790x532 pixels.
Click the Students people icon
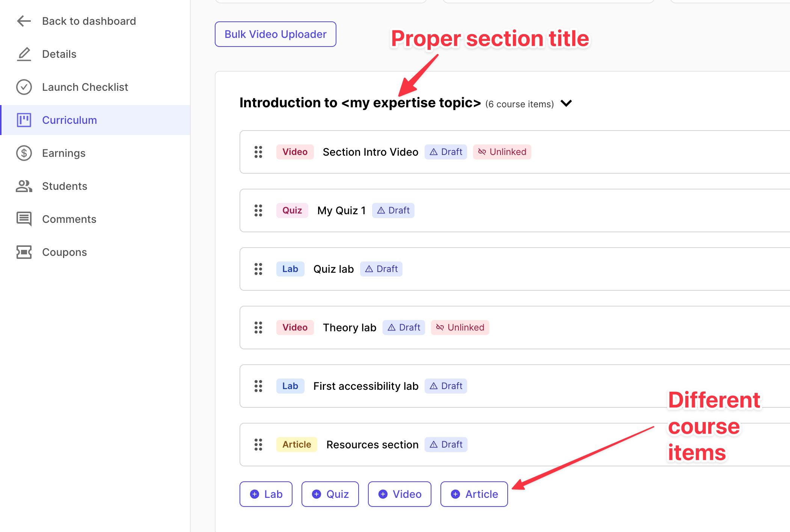(x=24, y=186)
